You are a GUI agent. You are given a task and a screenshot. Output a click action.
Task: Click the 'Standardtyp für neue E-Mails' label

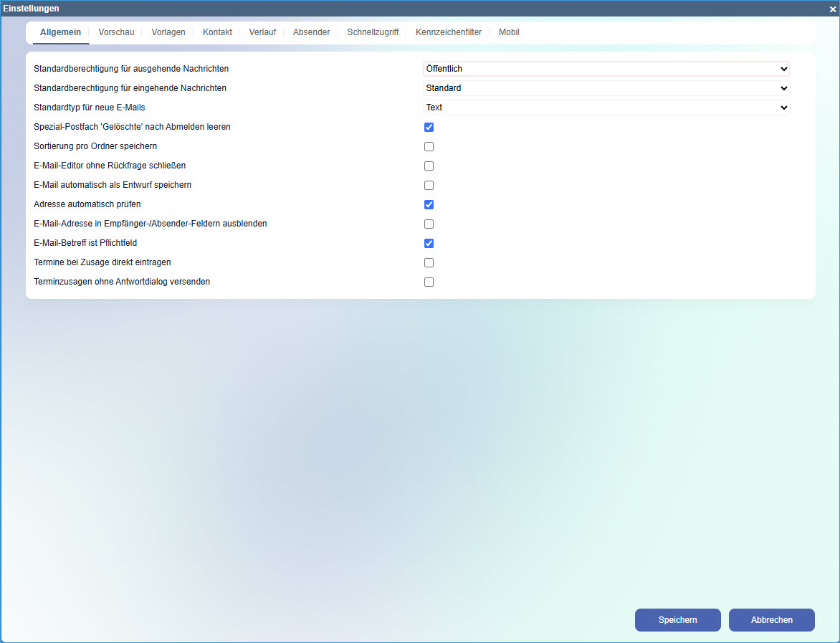pos(90,108)
